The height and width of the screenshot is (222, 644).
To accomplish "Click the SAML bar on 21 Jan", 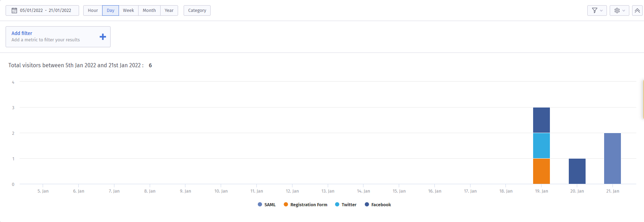I will pos(612,158).
